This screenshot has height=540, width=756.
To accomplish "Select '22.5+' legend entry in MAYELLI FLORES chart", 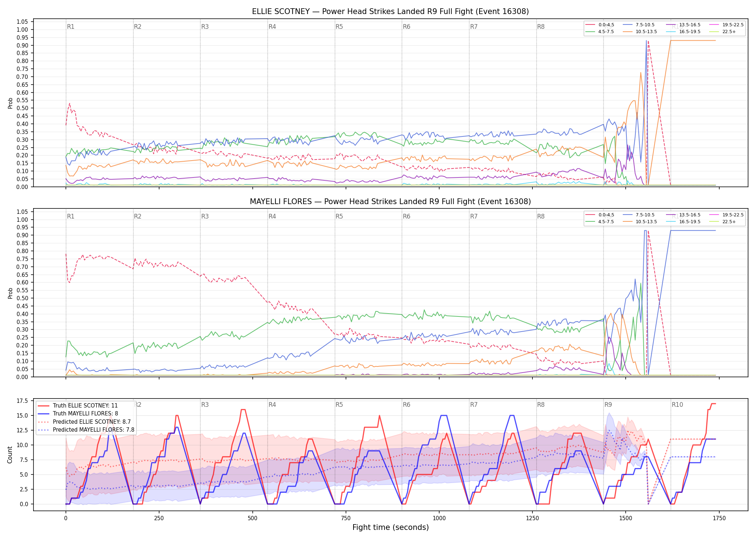I will pyautogui.click(x=723, y=222).
